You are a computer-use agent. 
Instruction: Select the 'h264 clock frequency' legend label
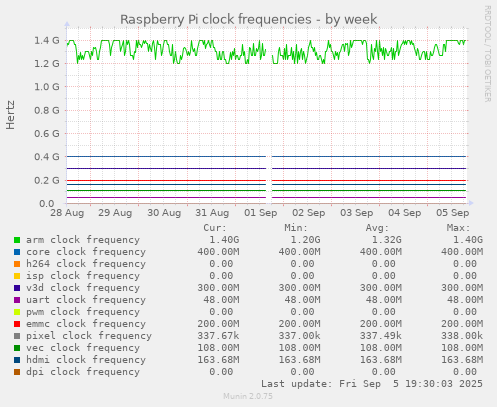tap(86, 264)
